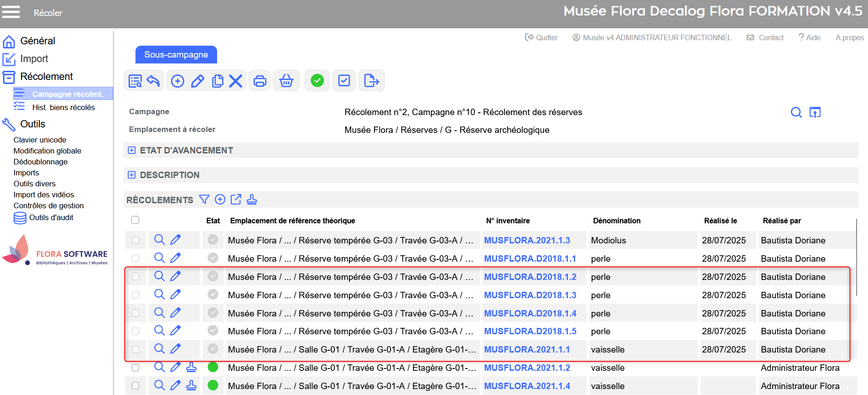Expand the ETAT D'AVANCEMENT section
Image resolution: width=868 pixels, height=395 pixels.
(x=132, y=150)
